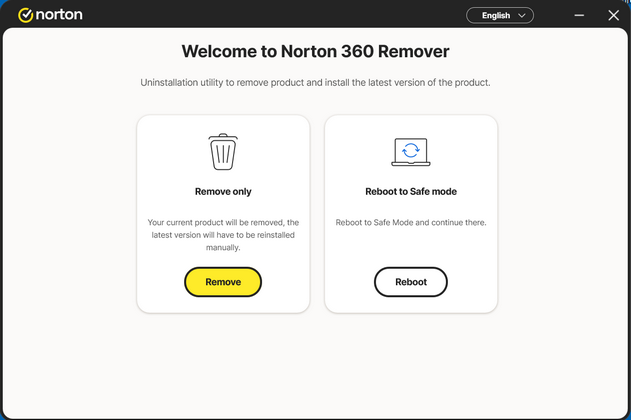Select the "Reboot to Safe mode" heading
This screenshot has height=420, width=631.
[x=411, y=191]
